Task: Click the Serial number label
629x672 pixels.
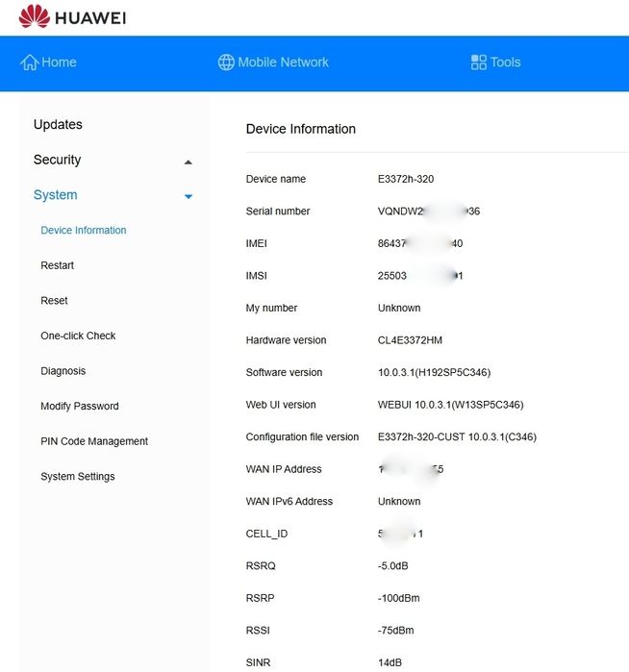Action: click(x=277, y=211)
